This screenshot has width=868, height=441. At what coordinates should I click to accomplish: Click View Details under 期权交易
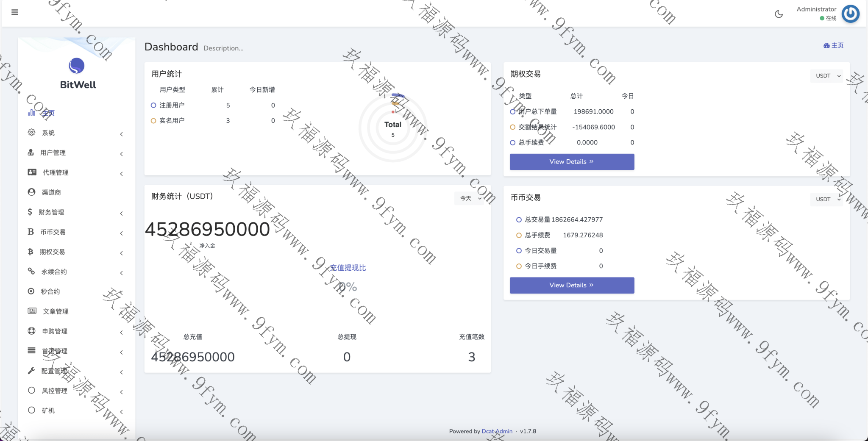click(x=571, y=162)
